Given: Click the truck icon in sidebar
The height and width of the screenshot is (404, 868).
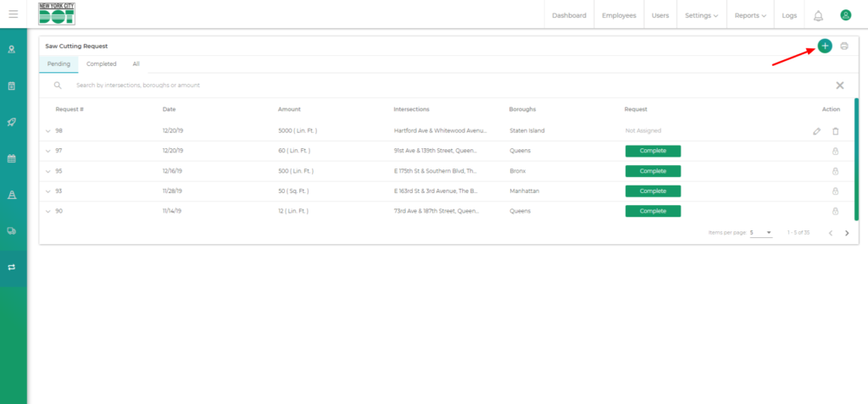Looking at the screenshot, I should point(12,230).
